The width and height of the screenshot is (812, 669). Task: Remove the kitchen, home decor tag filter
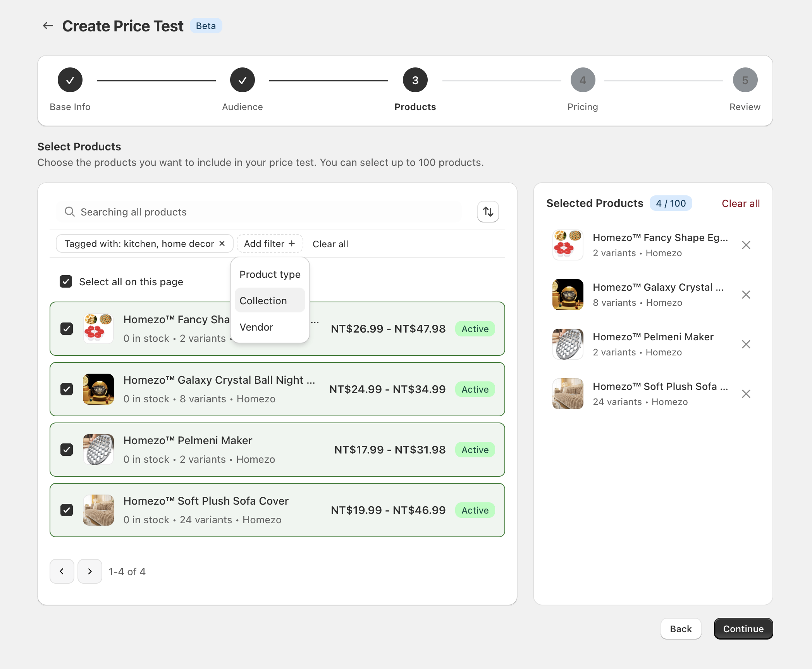[222, 243]
